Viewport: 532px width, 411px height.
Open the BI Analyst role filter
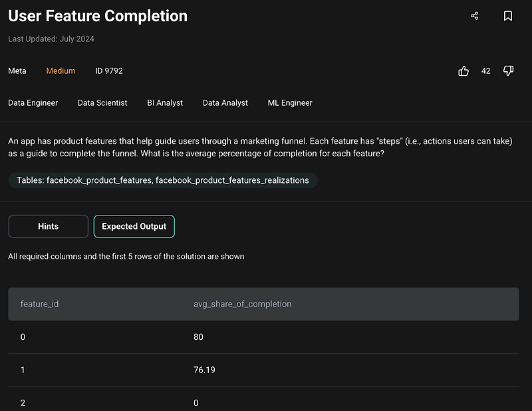[x=165, y=102]
